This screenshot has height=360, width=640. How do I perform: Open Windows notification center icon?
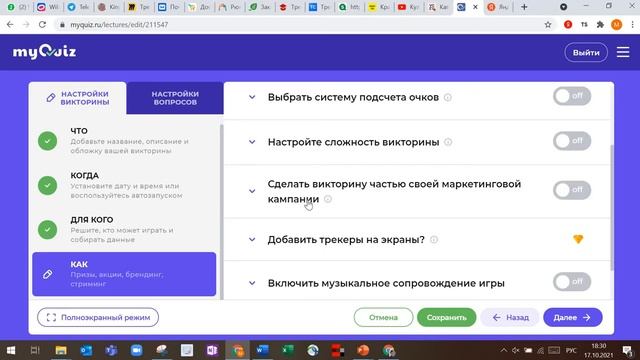tap(628, 350)
